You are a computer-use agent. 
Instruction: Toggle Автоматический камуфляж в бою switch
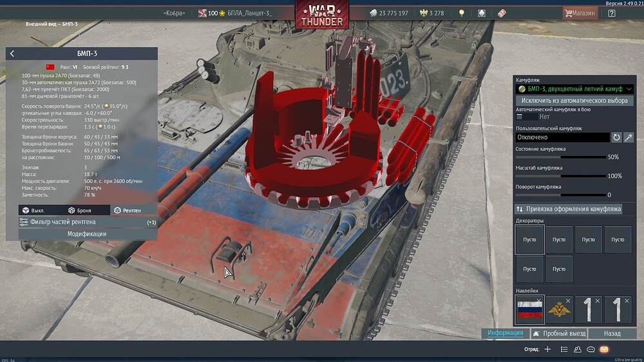point(527,117)
